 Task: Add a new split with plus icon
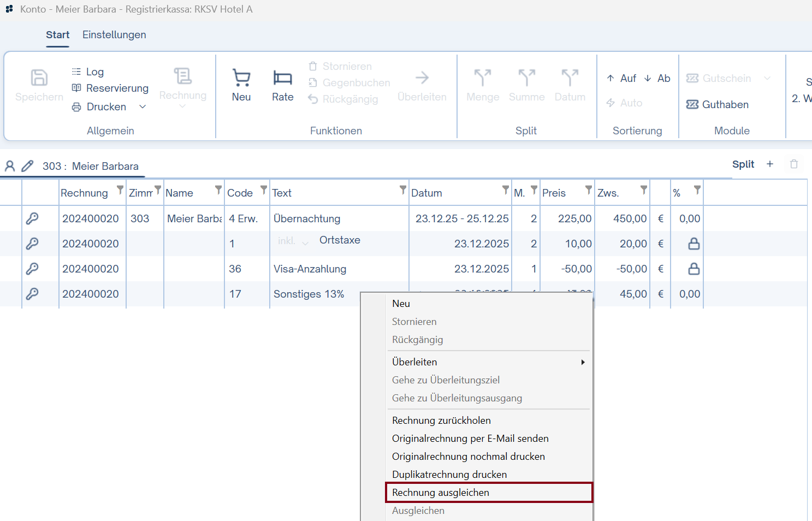tap(770, 164)
